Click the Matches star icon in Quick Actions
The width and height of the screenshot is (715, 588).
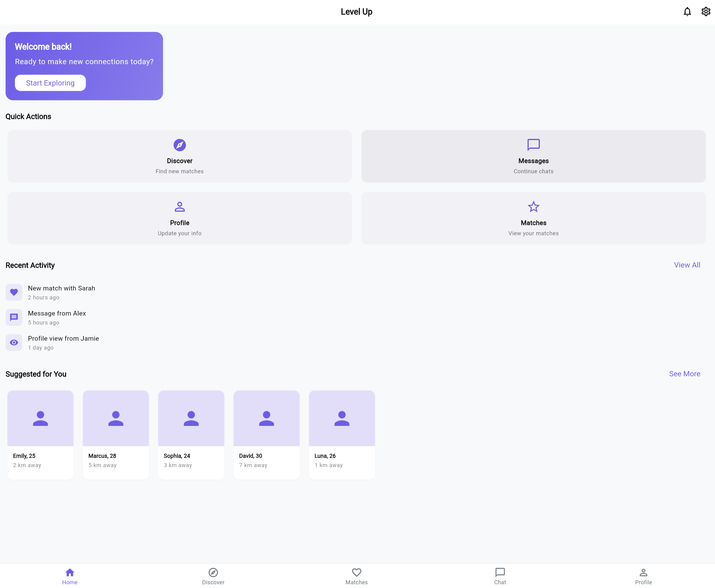(x=533, y=207)
